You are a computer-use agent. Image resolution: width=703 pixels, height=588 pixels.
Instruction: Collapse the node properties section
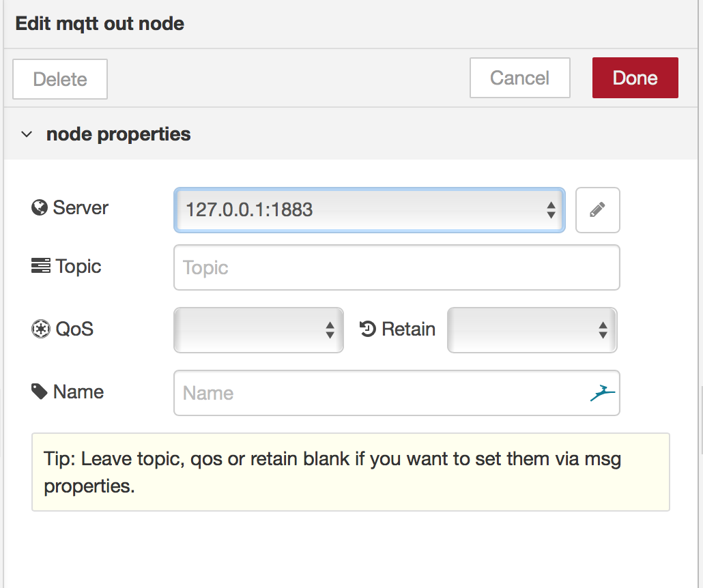pyautogui.click(x=26, y=134)
